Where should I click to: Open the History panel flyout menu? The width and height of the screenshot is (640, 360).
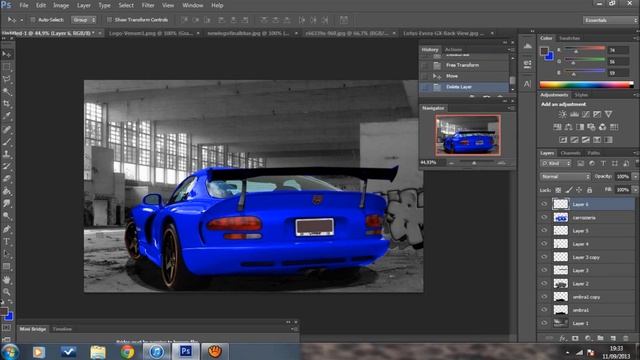(511, 50)
